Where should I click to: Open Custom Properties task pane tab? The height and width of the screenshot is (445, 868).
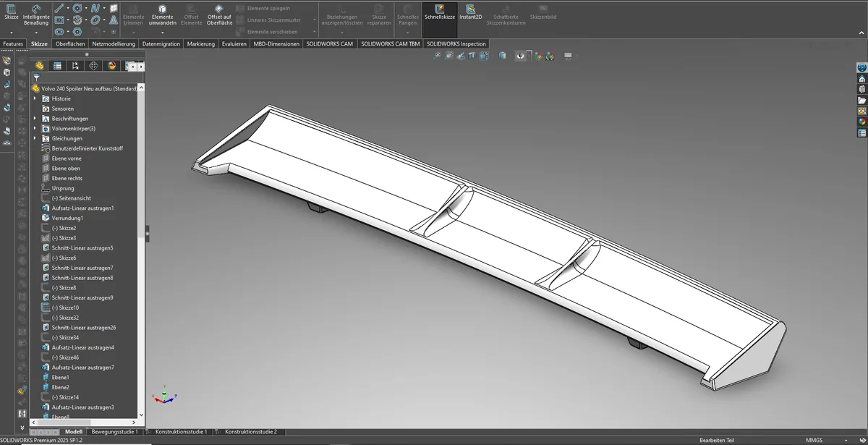pyautogui.click(x=861, y=132)
